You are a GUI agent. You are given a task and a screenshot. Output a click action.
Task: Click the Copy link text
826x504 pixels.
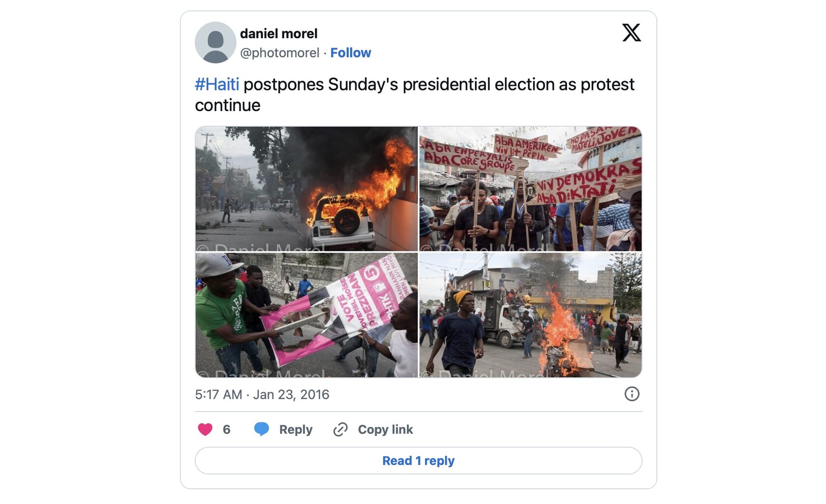(385, 429)
